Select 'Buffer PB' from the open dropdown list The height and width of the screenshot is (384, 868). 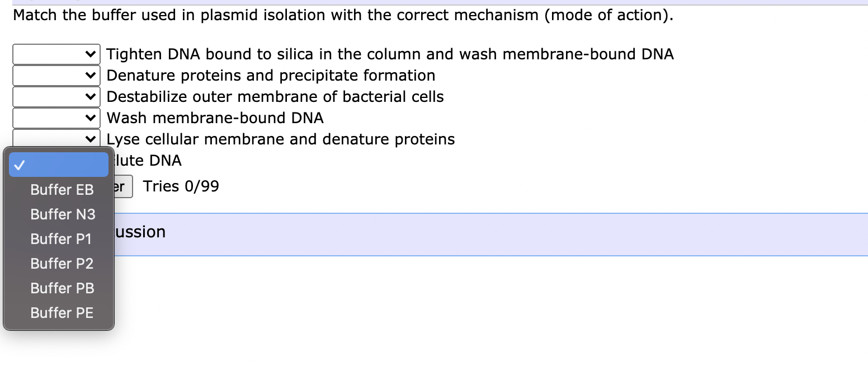pos(62,288)
